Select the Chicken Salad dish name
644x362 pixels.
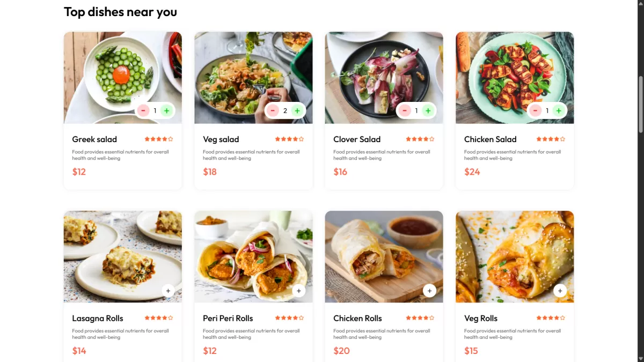pos(490,139)
